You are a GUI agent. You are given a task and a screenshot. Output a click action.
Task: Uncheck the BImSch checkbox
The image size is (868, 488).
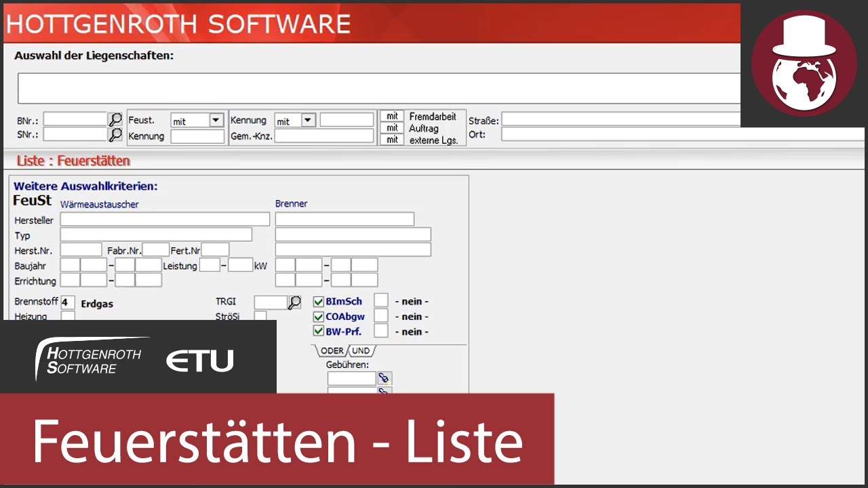pyautogui.click(x=319, y=302)
